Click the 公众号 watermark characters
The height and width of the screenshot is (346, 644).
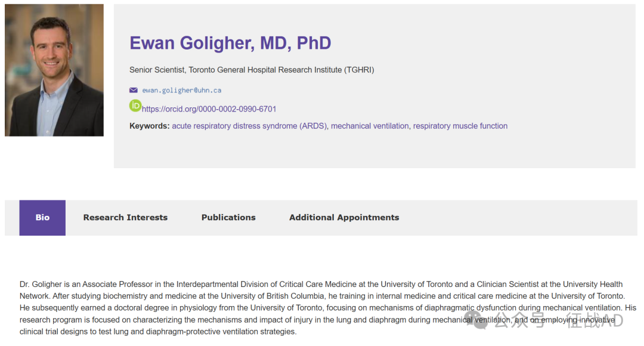[x=520, y=320]
